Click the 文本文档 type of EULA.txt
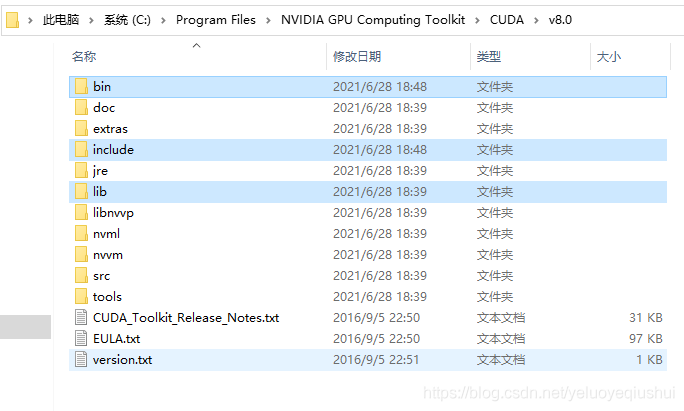Image resolution: width=684 pixels, height=411 pixels. pyautogui.click(x=501, y=339)
